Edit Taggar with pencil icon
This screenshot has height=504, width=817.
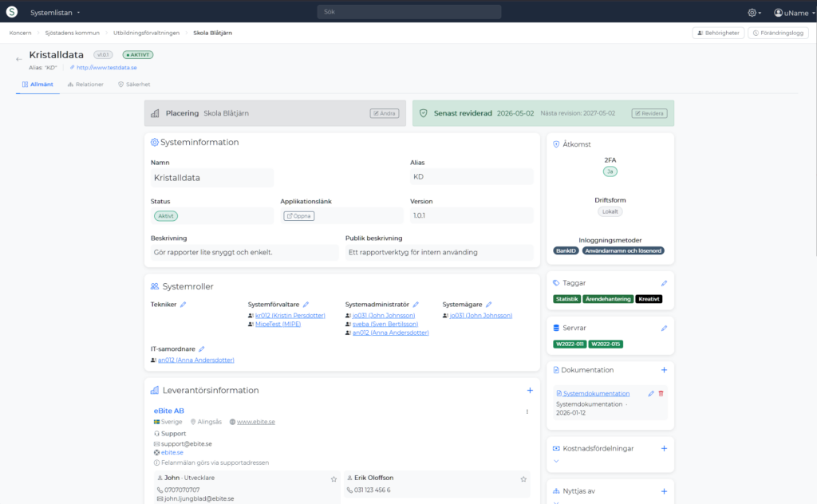click(x=664, y=283)
